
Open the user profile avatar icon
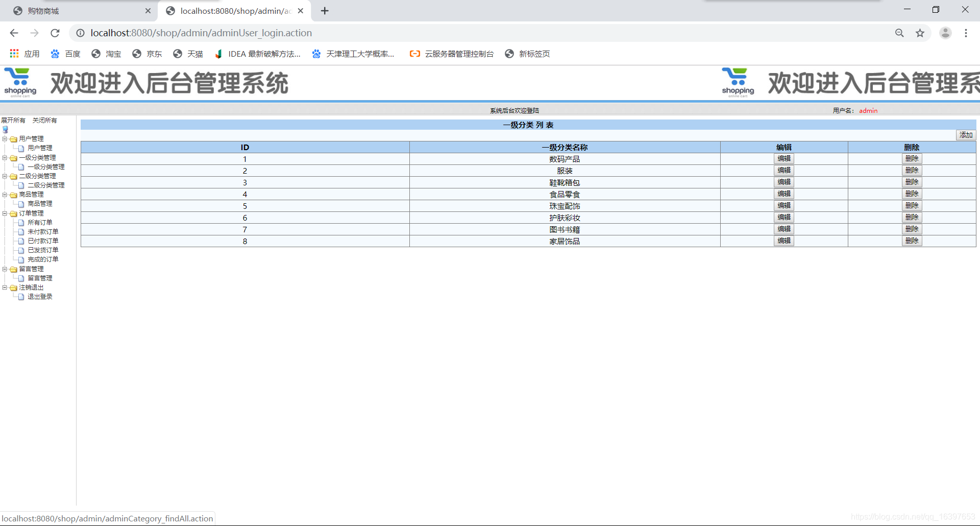tap(945, 33)
